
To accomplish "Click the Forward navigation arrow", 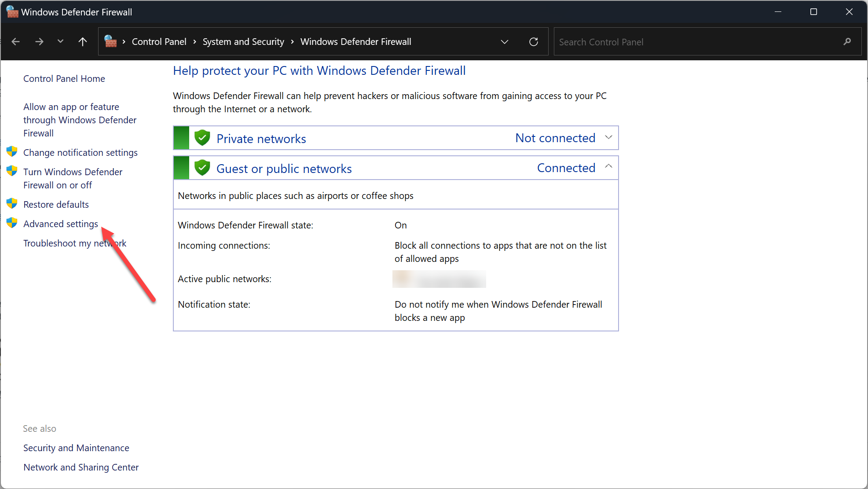I will [39, 42].
